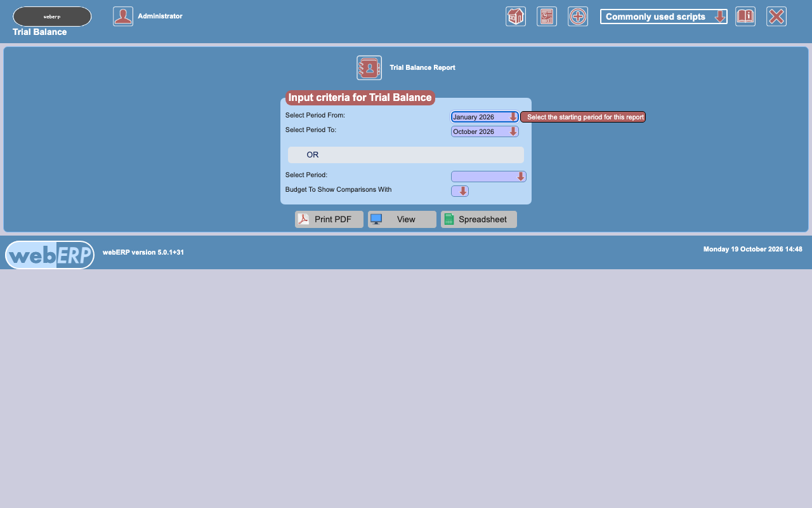Open the dashboard report icon

pyautogui.click(x=547, y=17)
